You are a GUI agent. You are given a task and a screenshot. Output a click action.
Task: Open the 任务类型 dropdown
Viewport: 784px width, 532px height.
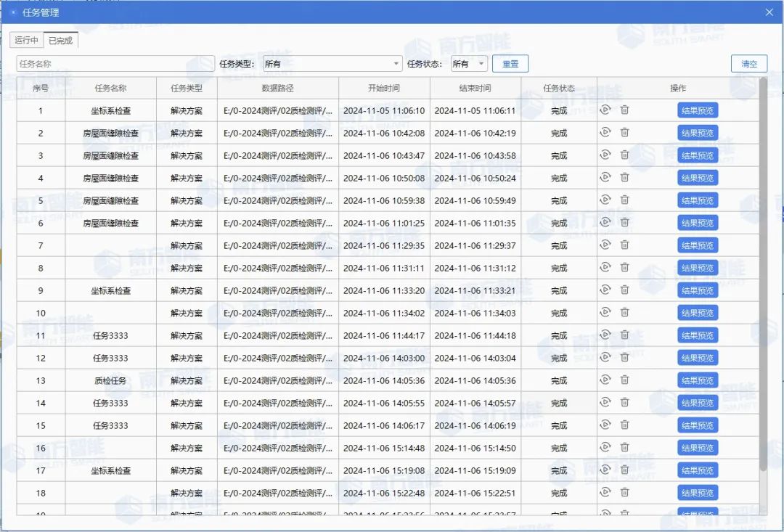tap(332, 63)
